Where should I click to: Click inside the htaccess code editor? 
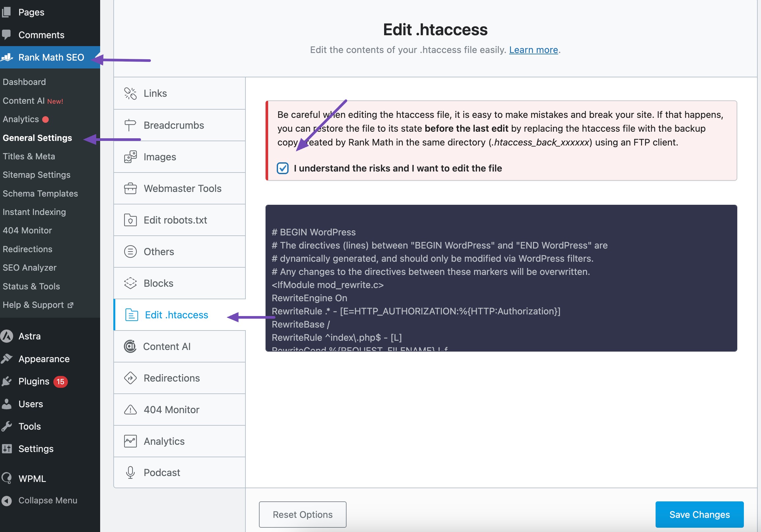(501, 278)
